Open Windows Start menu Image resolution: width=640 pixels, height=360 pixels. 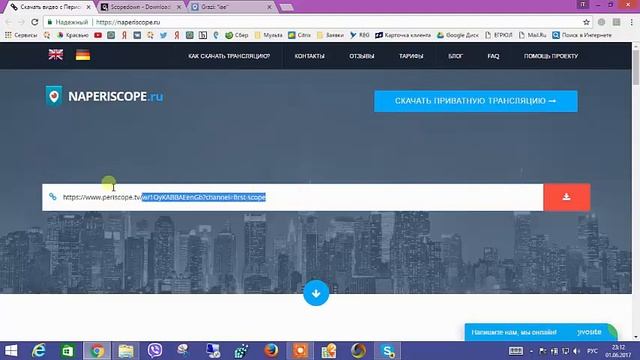click(x=11, y=351)
